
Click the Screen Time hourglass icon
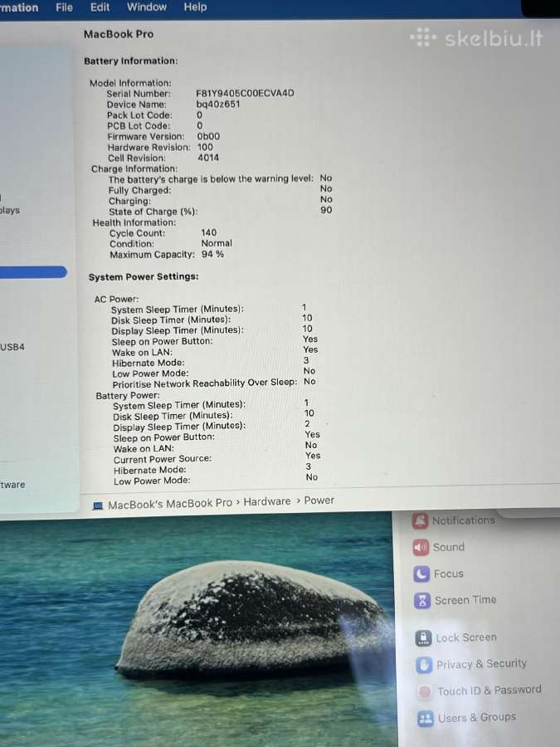click(x=422, y=601)
